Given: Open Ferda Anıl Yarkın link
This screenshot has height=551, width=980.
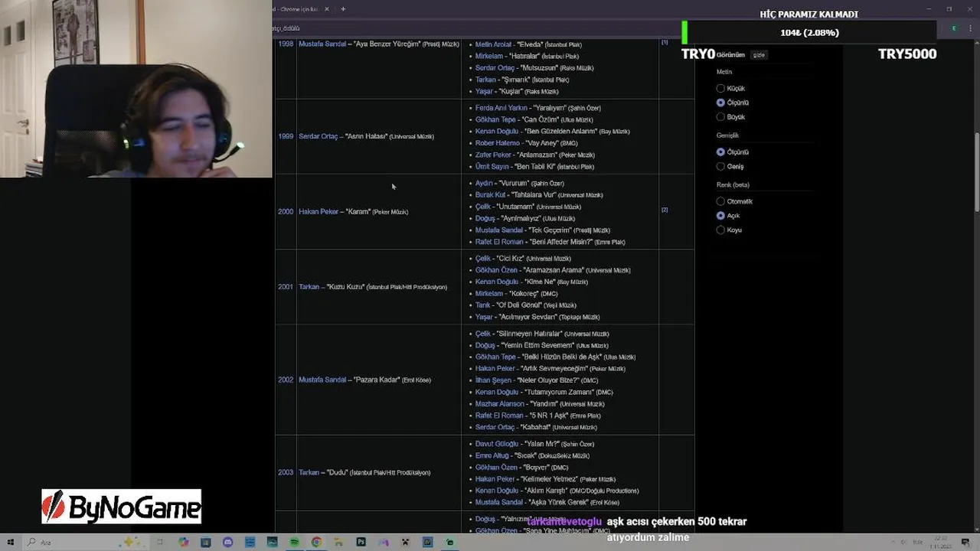Looking at the screenshot, I should click(501, 108).
